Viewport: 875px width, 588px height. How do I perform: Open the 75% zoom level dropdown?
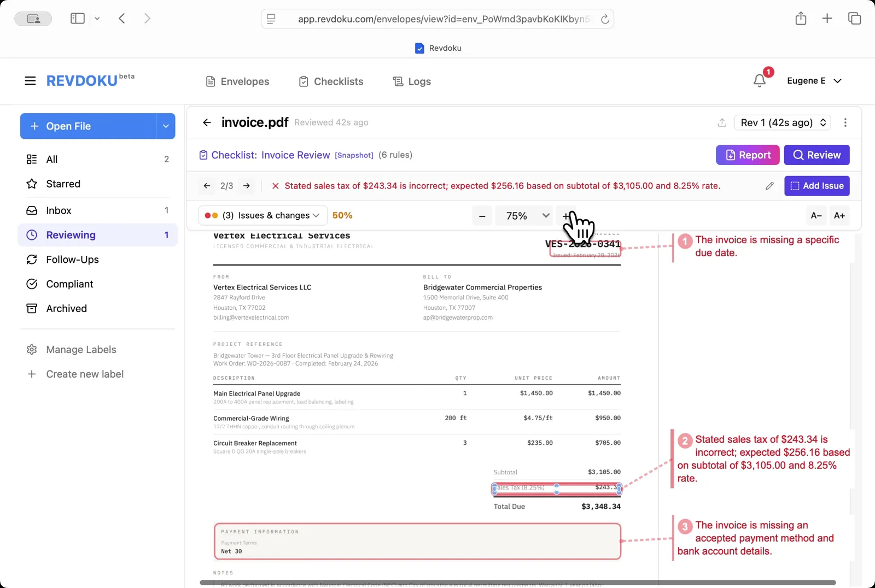pos(523,215)
